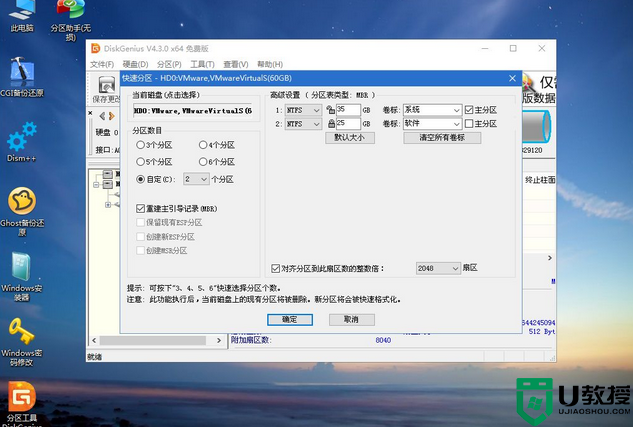Image resolution: width=633 pixels, height=427 pixels.
Task: Open the 帮助(H) menu
Action: coord(270,65)
